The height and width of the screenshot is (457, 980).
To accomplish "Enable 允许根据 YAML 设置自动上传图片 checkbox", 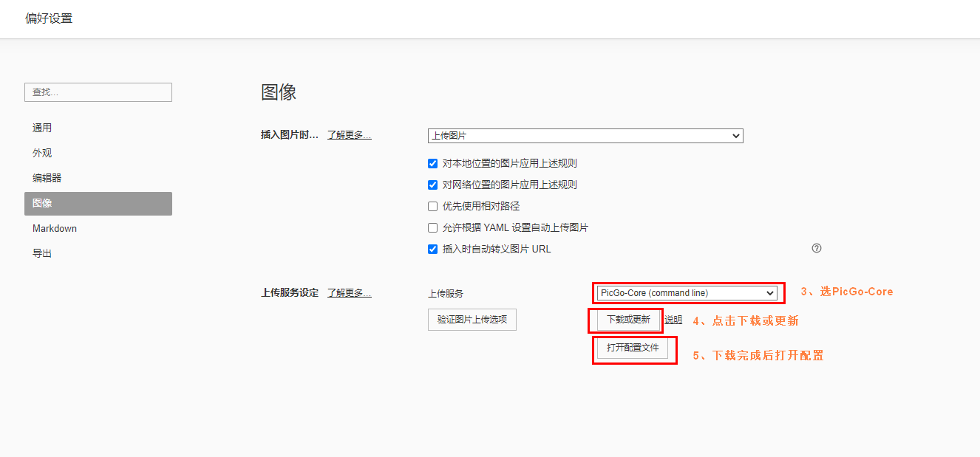I will point(433,228).
